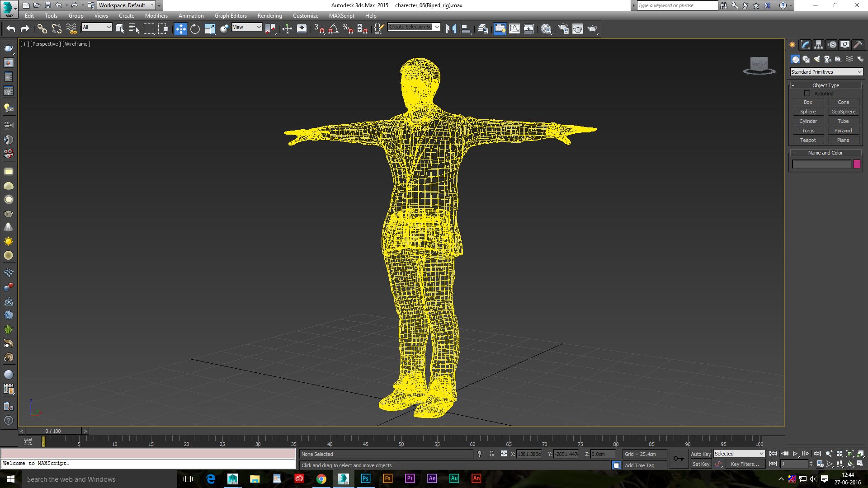868x488 pixels.
Task: Toggle the selection lock padlock
Action: coord(491,454)
